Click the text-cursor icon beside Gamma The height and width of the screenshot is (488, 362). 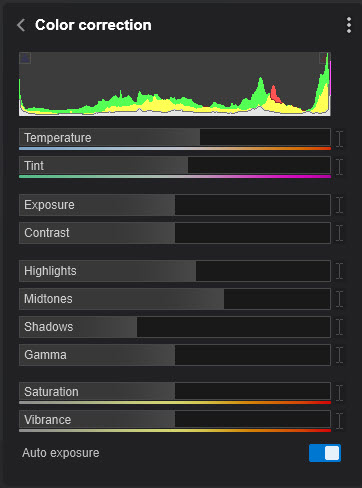point(339,355)
